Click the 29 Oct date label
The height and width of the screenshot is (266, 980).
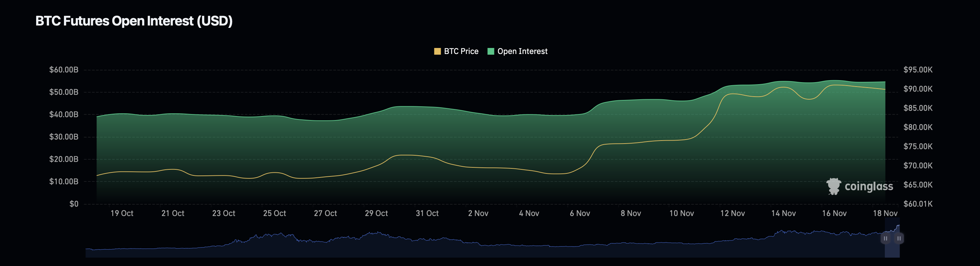[x=376, y=213]
